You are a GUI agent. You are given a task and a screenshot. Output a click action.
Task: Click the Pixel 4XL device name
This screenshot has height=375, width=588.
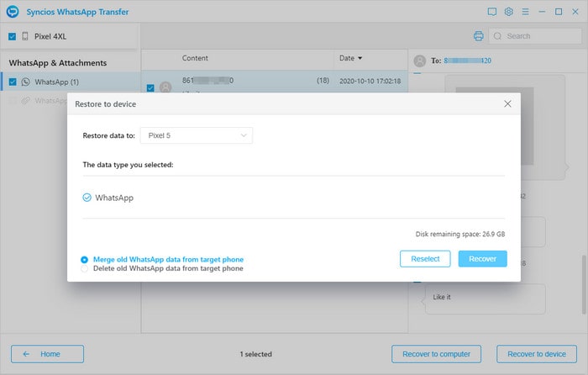[50, 36]
